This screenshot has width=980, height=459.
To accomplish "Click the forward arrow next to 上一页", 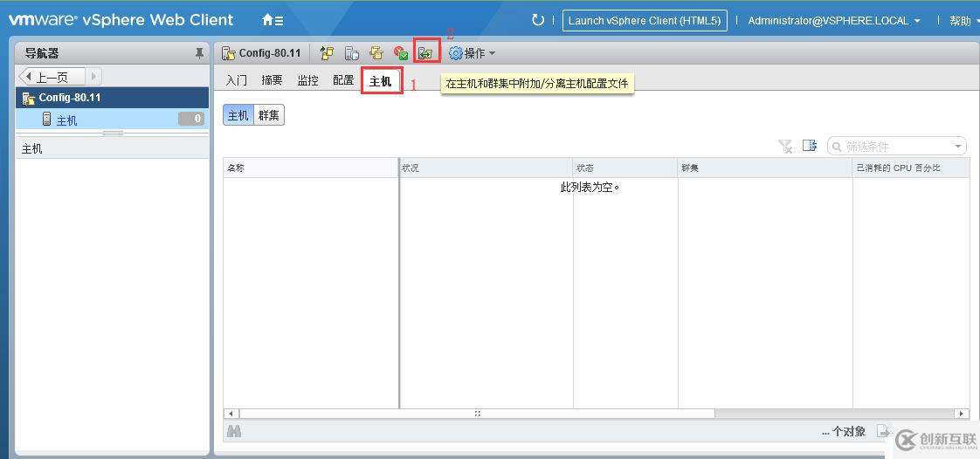I will [x=93, y=77].
